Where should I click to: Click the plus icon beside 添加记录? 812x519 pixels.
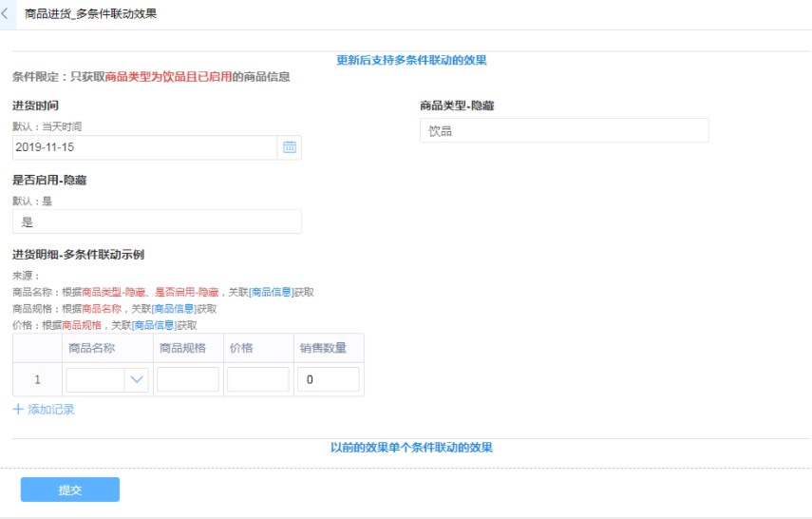(x=18, y=410)
